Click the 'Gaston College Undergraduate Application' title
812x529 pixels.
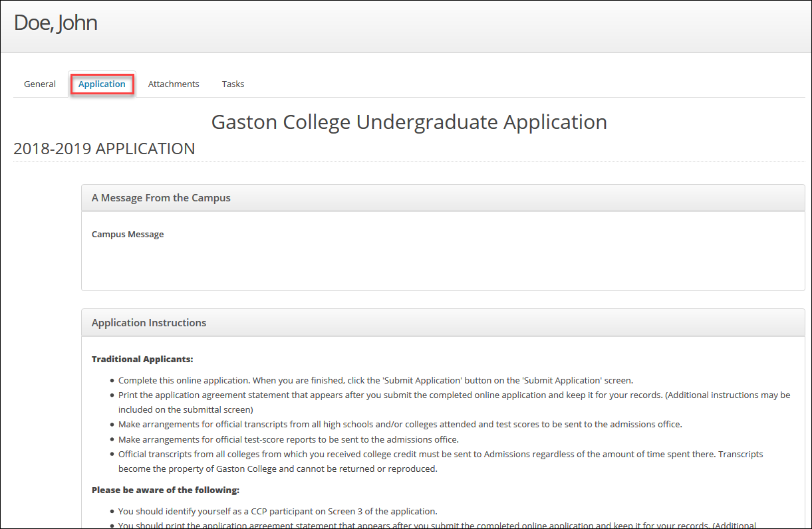point(408,122)
